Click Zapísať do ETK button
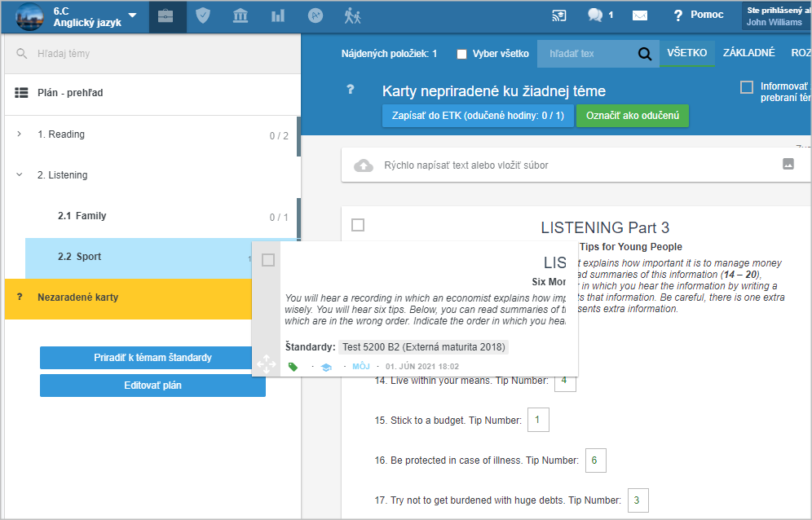Screen dimensions: 812x520 coord(478,116)
